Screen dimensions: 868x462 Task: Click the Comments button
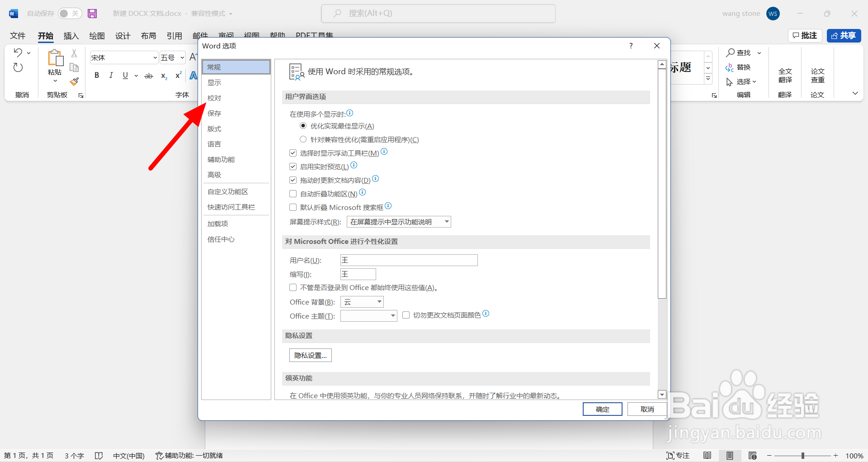[x=805, y=36]
